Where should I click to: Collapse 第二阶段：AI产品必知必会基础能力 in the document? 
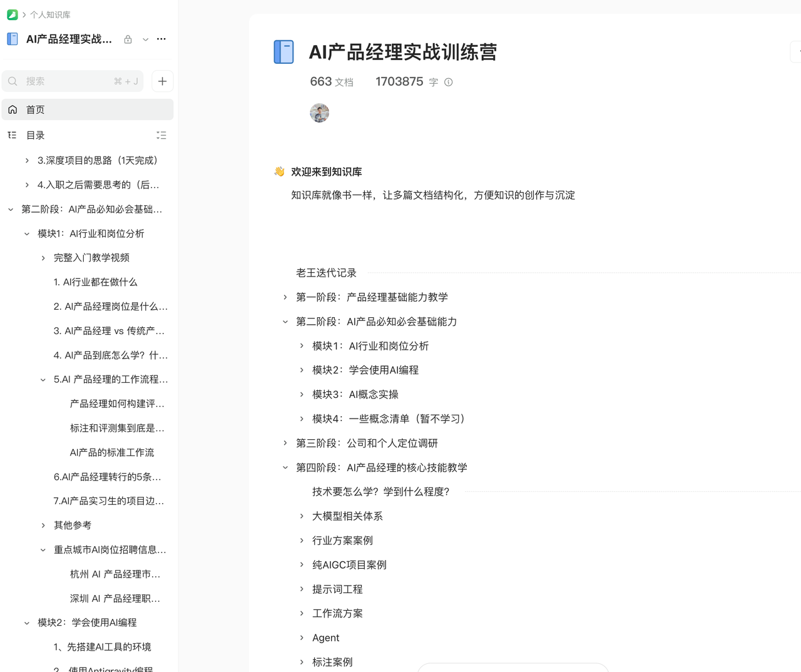click(x=285, y=321)
